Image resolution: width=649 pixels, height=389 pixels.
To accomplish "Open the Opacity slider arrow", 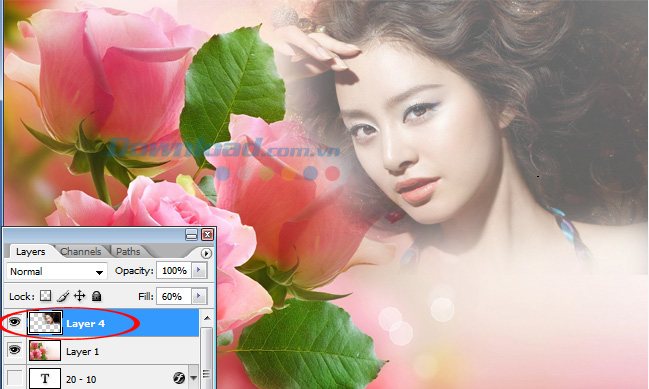I will click(199, 270).
